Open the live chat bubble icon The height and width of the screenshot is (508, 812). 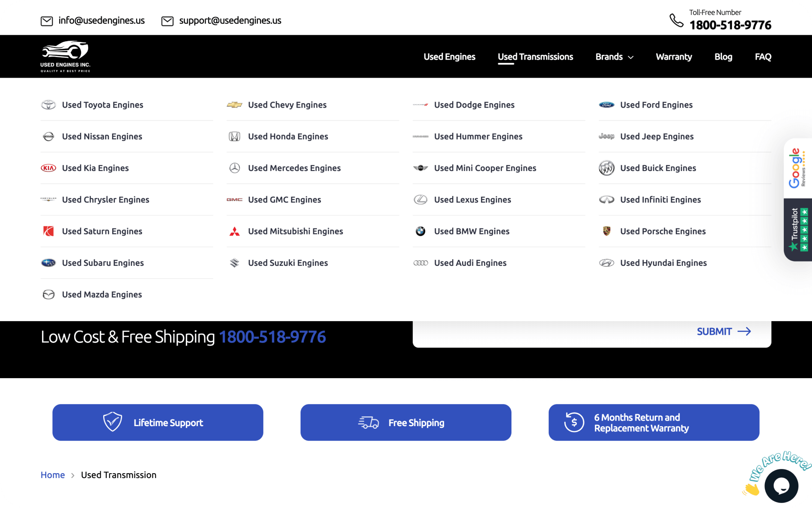pos(781,486)
